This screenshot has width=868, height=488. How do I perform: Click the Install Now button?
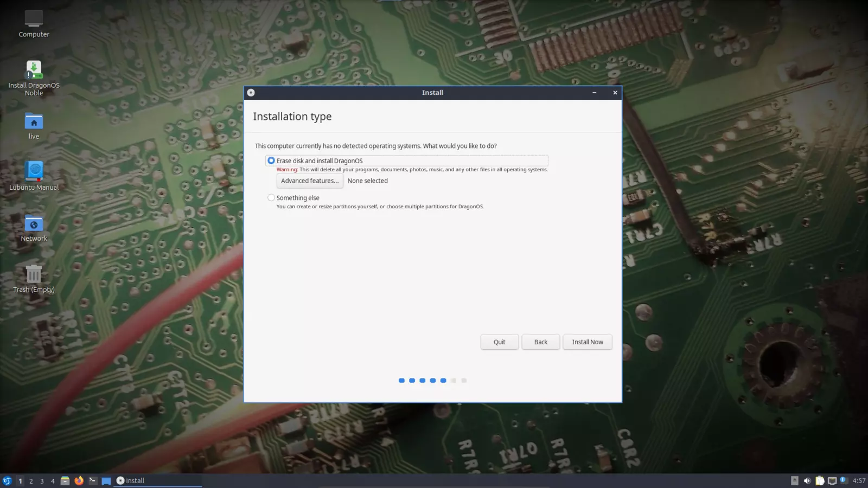tap(588, 342)
